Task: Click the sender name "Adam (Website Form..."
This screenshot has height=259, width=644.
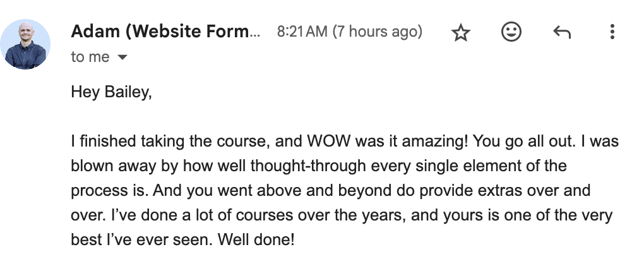Action: 165,32
